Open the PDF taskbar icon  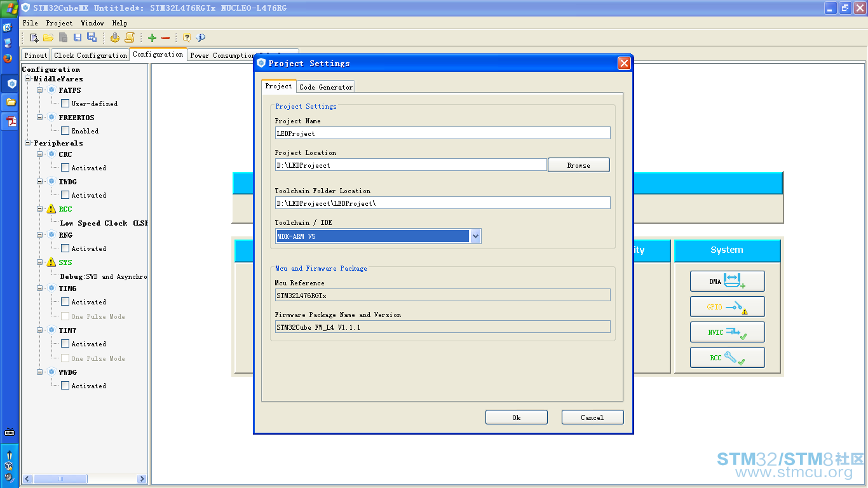(x=10, y=121)
